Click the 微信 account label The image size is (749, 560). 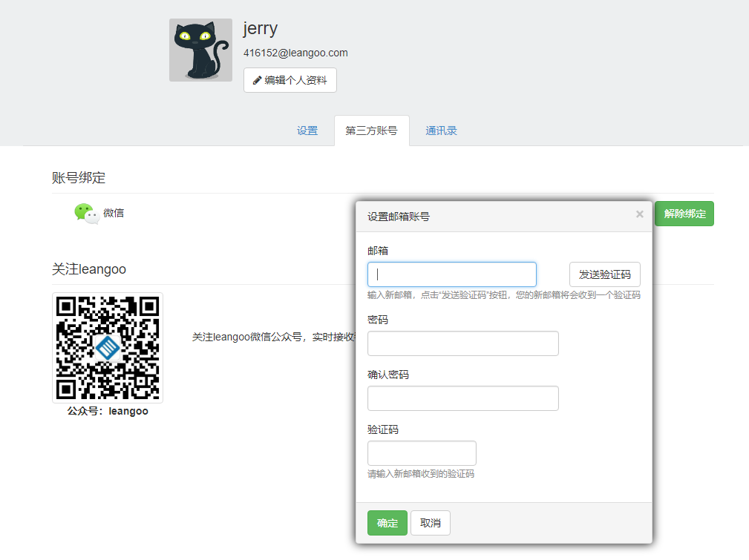pos(114,213)
